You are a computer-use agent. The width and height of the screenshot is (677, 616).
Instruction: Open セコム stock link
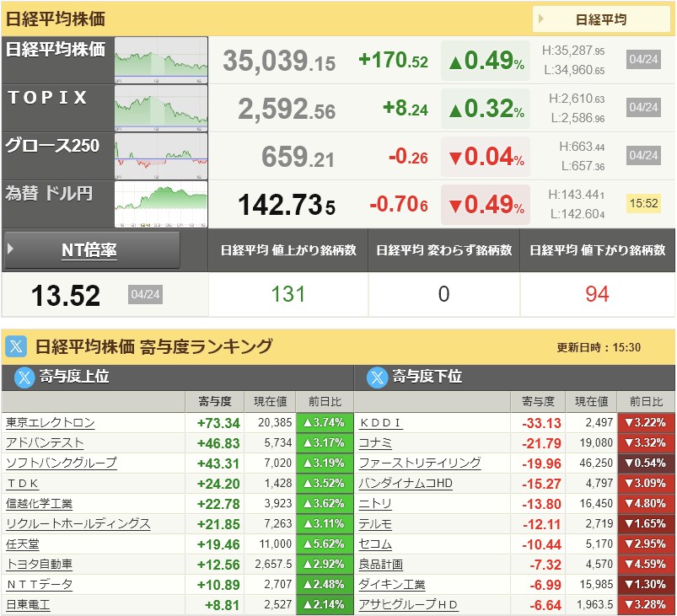[375, 544]
